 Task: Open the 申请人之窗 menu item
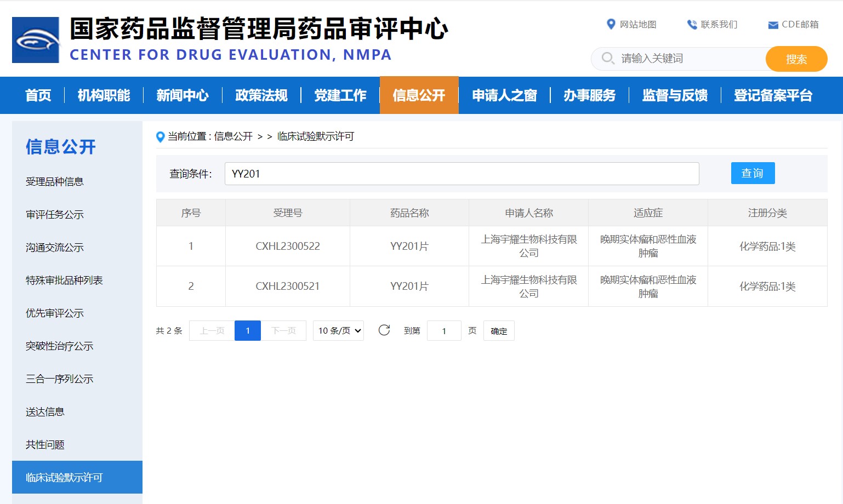504,95
